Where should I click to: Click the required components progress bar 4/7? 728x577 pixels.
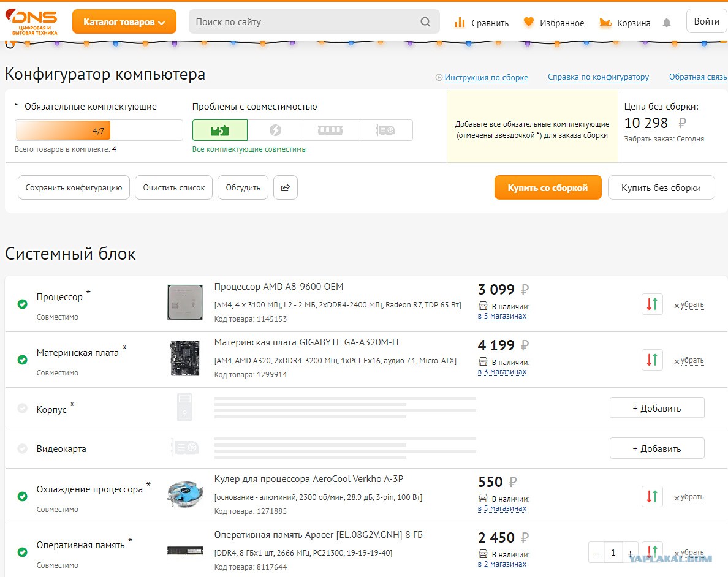pos(99,130)
